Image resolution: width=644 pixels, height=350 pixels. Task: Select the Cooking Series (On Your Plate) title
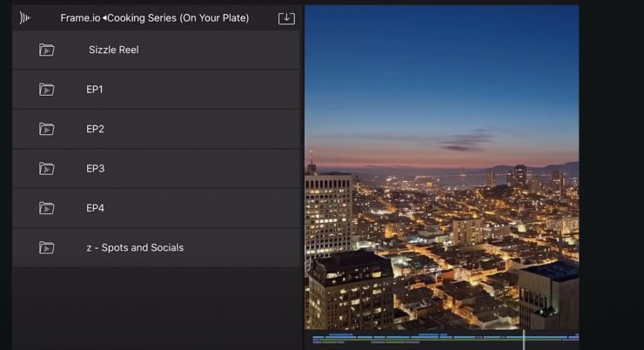click(178, 18)
